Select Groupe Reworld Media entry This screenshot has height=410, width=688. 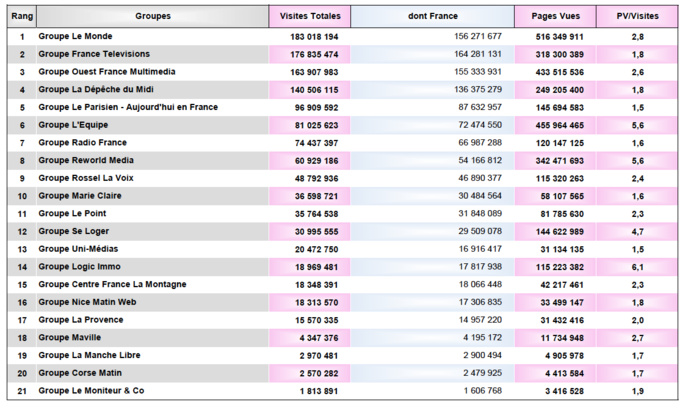point(86,161)
